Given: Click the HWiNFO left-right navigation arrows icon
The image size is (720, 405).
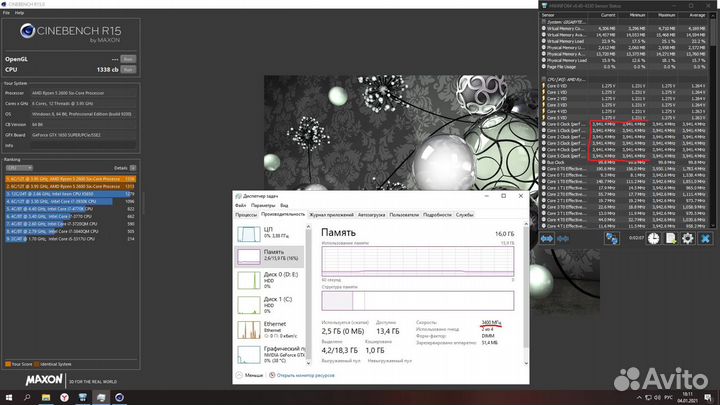Looking at the screenshot, I should point(549,239).
